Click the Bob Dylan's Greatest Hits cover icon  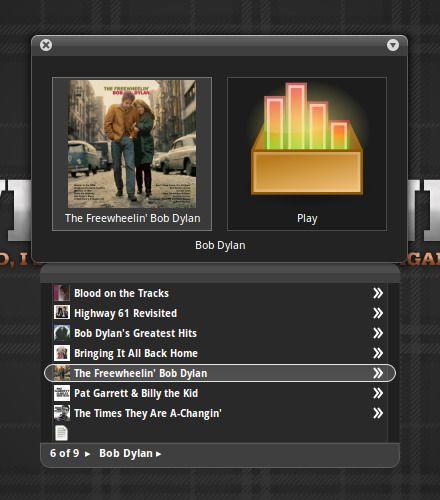tap(62, 333)
